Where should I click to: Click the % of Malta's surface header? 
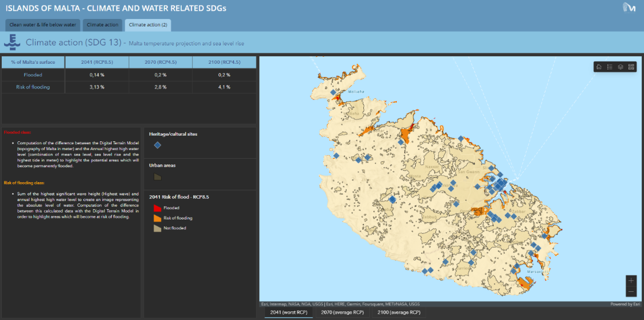pyautogui.click(x=33, y=63)
